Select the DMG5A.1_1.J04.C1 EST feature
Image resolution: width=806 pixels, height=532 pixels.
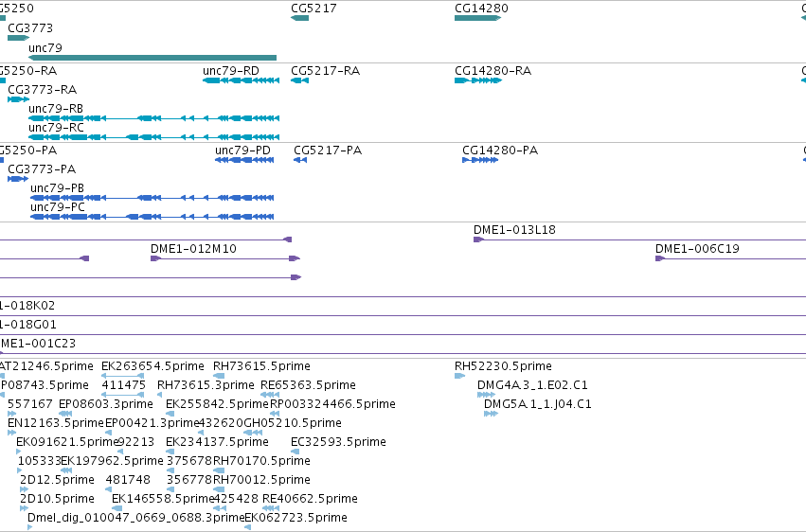point(491,414)
